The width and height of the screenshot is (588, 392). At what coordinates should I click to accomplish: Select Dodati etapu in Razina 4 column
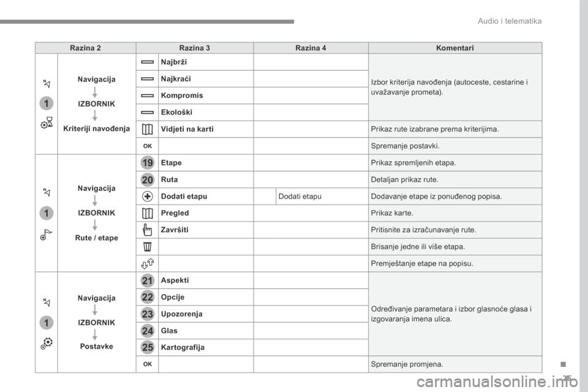click(300, 196)
